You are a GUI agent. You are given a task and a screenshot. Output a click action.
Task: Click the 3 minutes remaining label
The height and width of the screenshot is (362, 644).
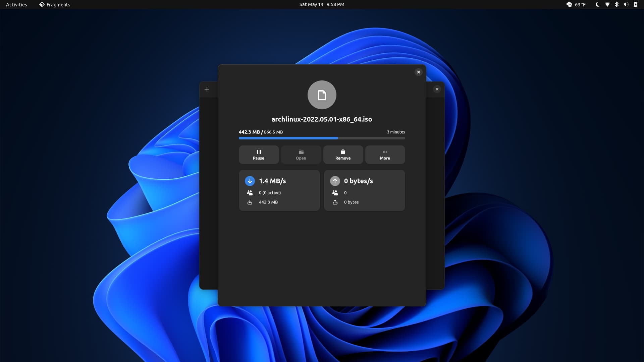pyautogui.click(x=396, y=132)
